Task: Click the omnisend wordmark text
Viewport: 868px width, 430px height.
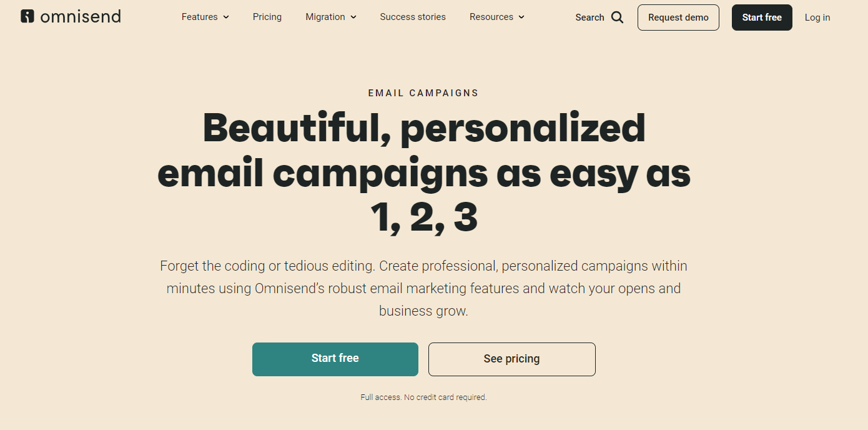Action: click(x=81, y=16)
